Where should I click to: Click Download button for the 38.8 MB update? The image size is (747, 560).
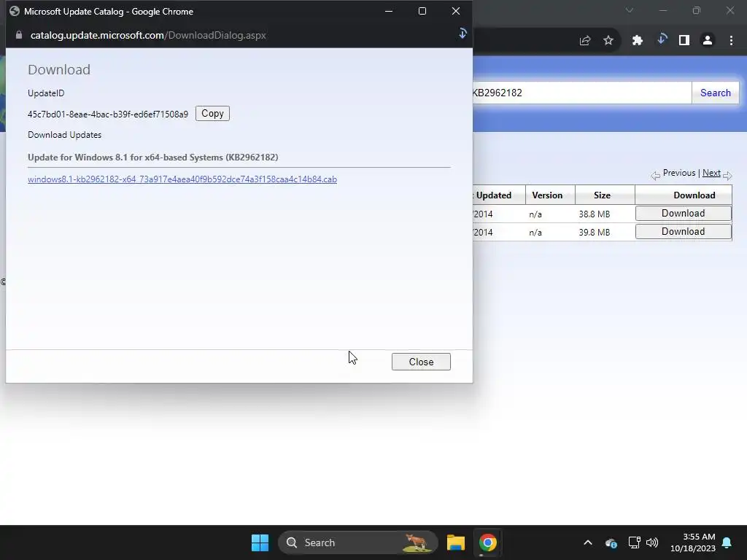click(x=683, y=214)
